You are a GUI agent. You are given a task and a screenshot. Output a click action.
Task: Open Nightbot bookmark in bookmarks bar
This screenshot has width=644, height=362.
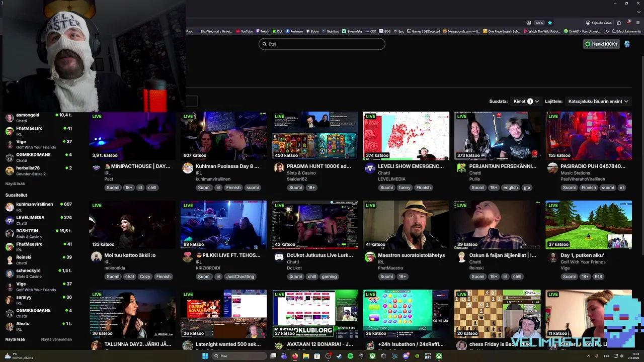[x=330, y=31]
